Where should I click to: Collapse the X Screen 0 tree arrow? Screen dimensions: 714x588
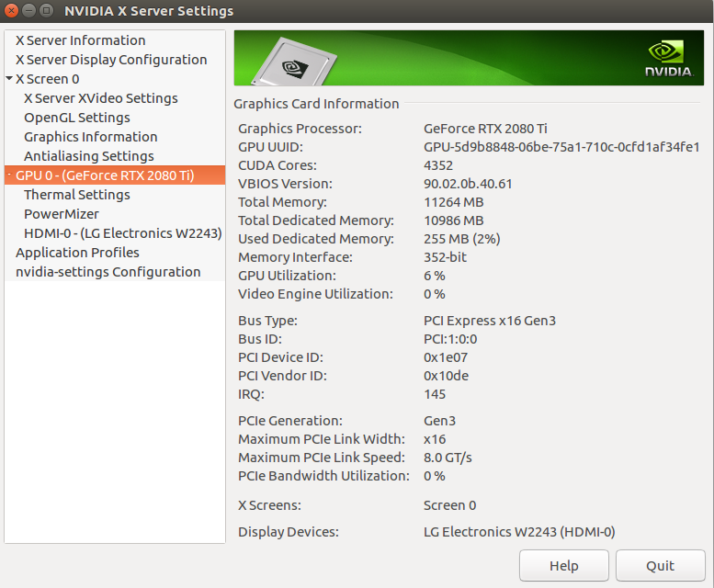click(x=9, y=78)
